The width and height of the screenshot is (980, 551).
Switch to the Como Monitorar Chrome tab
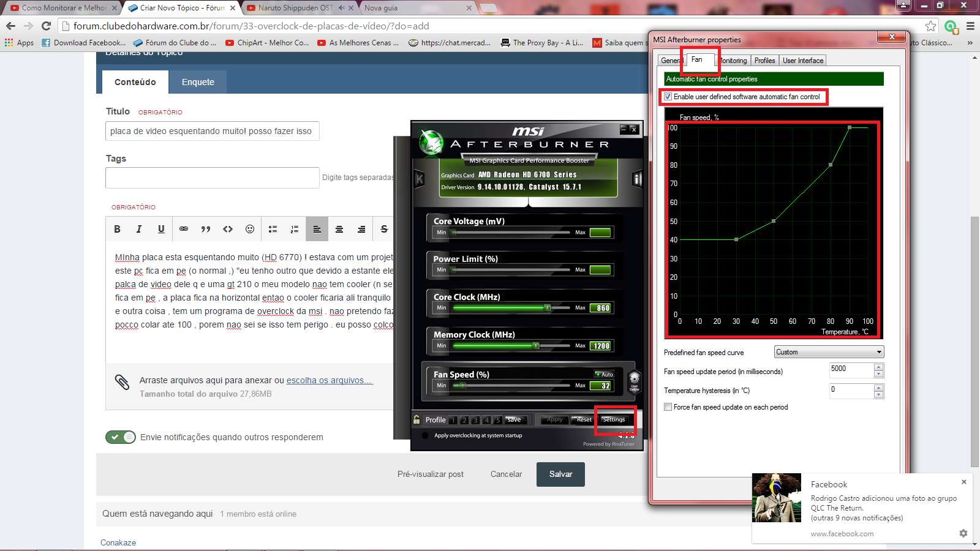64,8
